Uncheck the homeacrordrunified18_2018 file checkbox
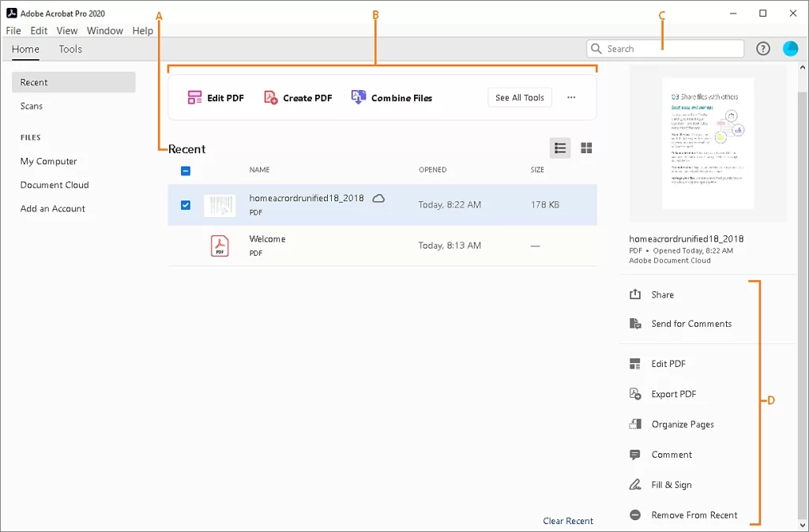 tap(185, 204)
